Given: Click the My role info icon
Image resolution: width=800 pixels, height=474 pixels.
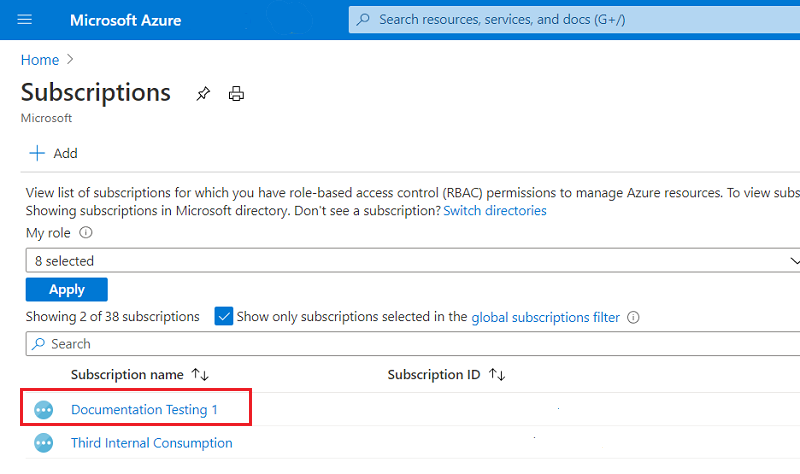Looking at the screenshot, I should point(85,232).
